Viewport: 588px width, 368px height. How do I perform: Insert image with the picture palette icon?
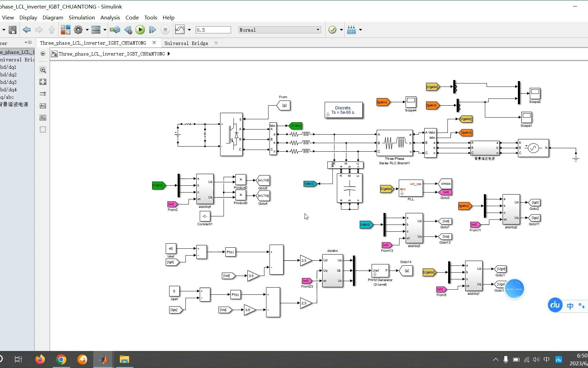coord(43,118)
